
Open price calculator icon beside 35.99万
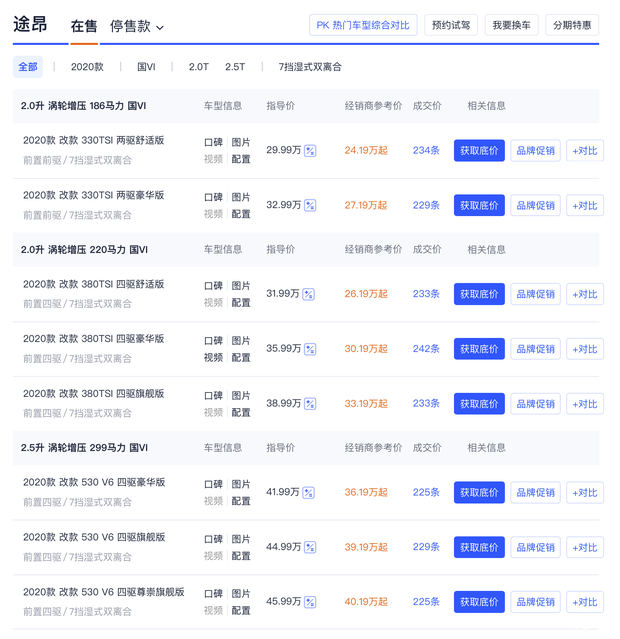point(310,349)
